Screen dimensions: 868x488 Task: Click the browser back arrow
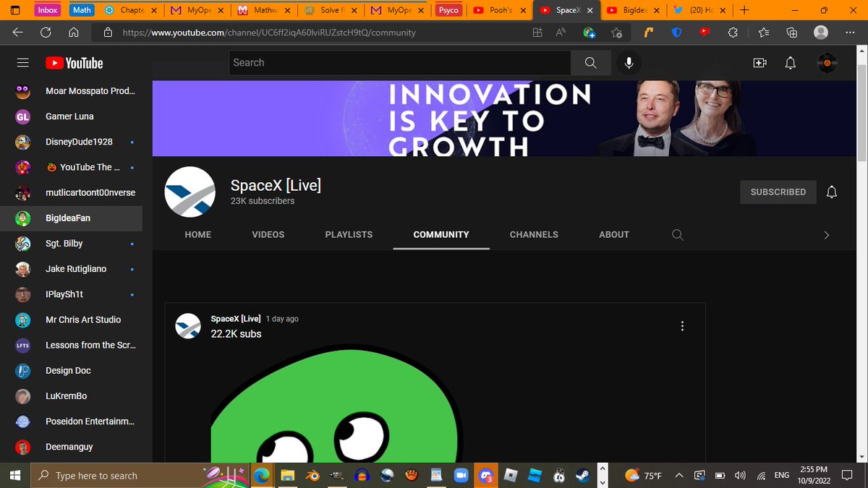pyautogui.click(x=18, y=32)
